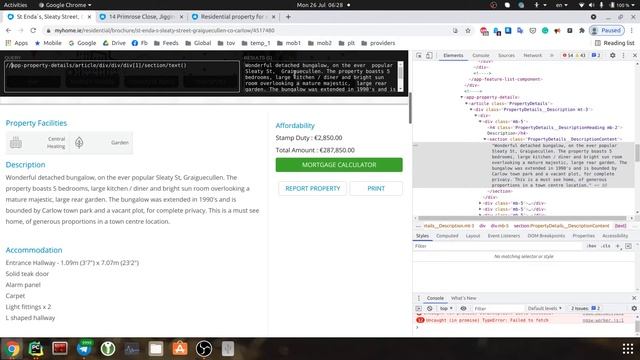Click the MORTGAGE CALCULATOR button
This screenshot has width=640, height=360.
[339, 165]
